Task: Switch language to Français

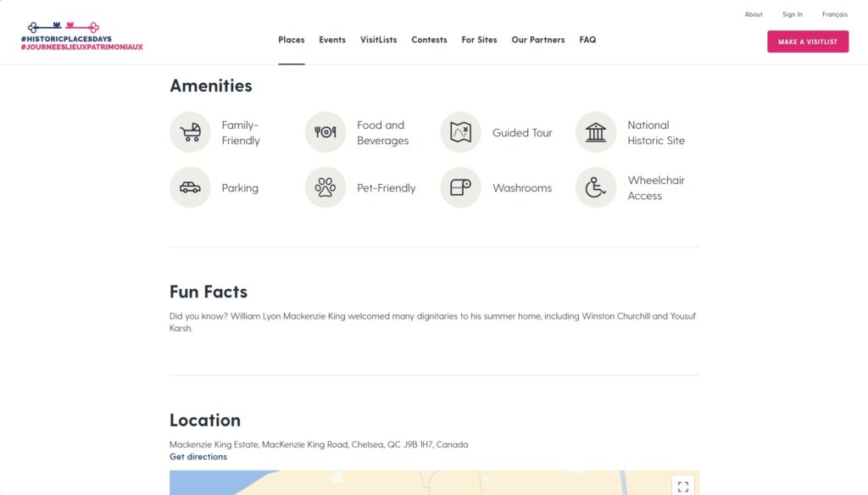Action: coord(834,14)
